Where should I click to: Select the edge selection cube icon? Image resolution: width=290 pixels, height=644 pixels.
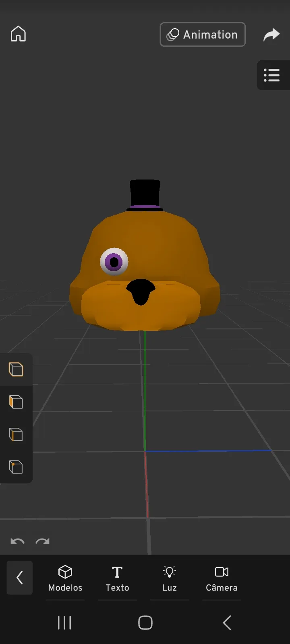(x=16, y=434)
